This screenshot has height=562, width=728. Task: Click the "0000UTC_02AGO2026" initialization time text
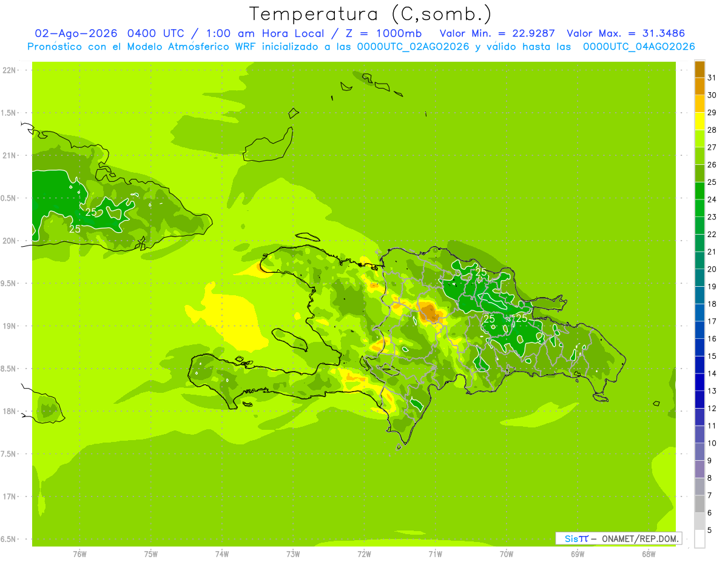413,47
